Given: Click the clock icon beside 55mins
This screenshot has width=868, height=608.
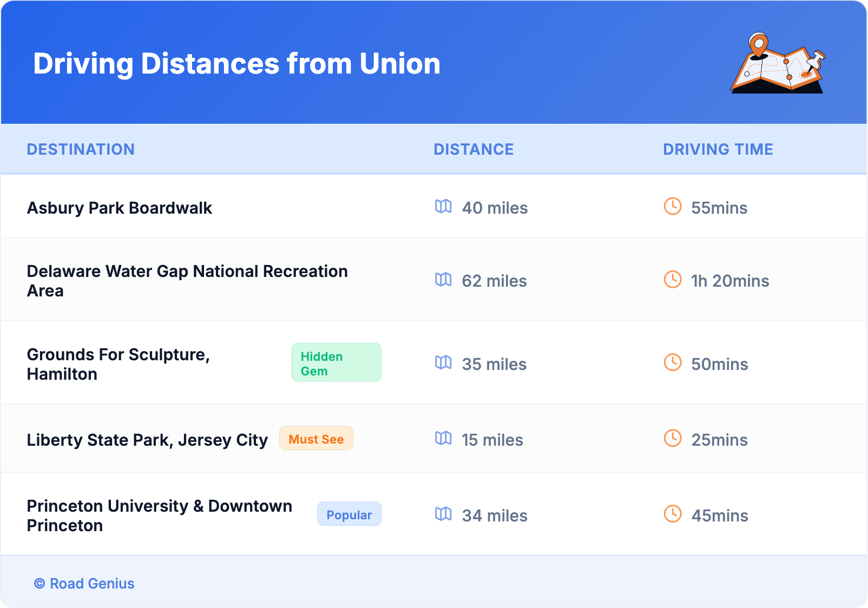Looking at the screenshot, I should [x=673, y=207].
